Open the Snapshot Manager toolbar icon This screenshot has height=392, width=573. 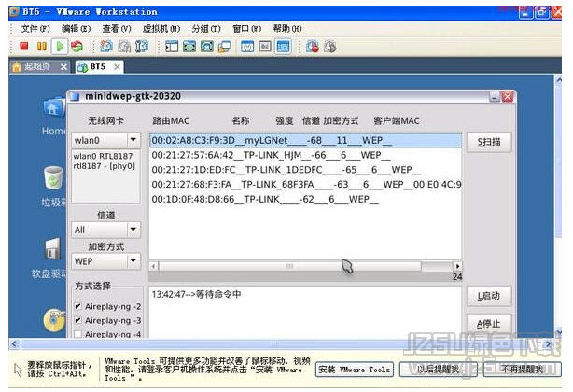coord(142,47)
